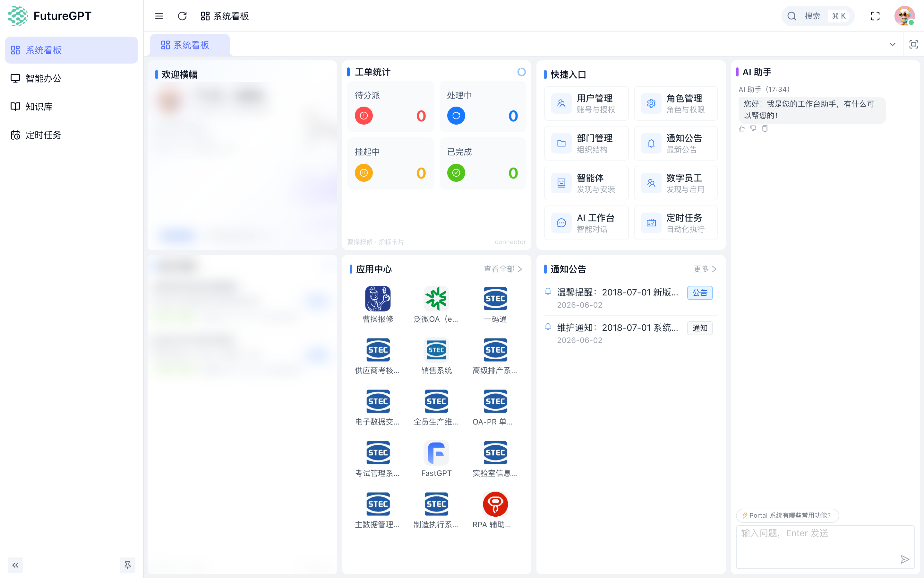Select 系统看板 in the sidebar
This screenshot has height=578, width=924.
(72, 50)
